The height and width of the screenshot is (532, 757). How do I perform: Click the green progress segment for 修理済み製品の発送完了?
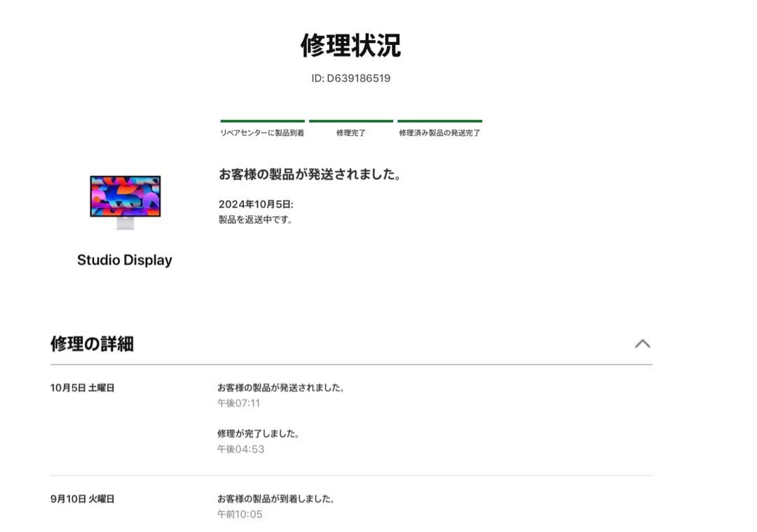[439, 121]
